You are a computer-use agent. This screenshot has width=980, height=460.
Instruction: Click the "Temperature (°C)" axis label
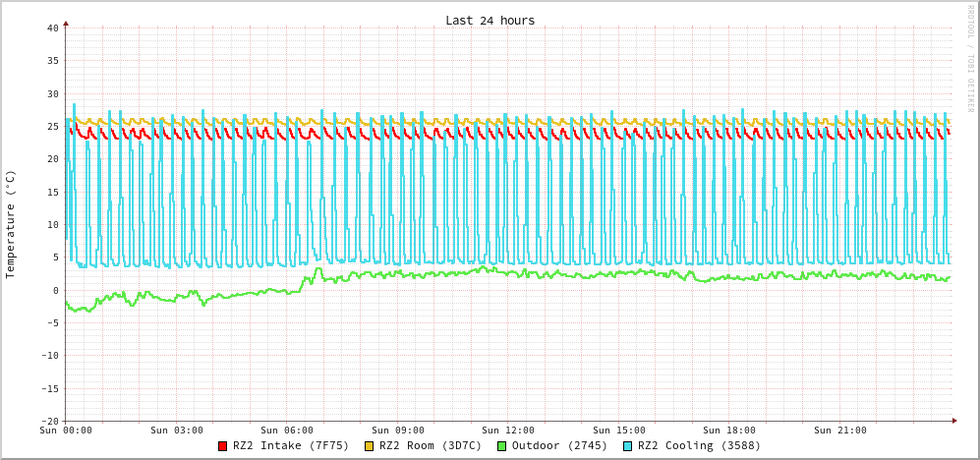point(11,224)
